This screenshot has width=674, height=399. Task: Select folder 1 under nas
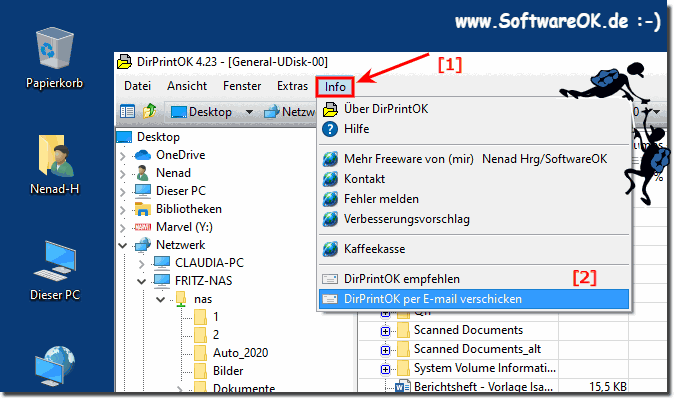pyautogui.click(x=216, y=317)
